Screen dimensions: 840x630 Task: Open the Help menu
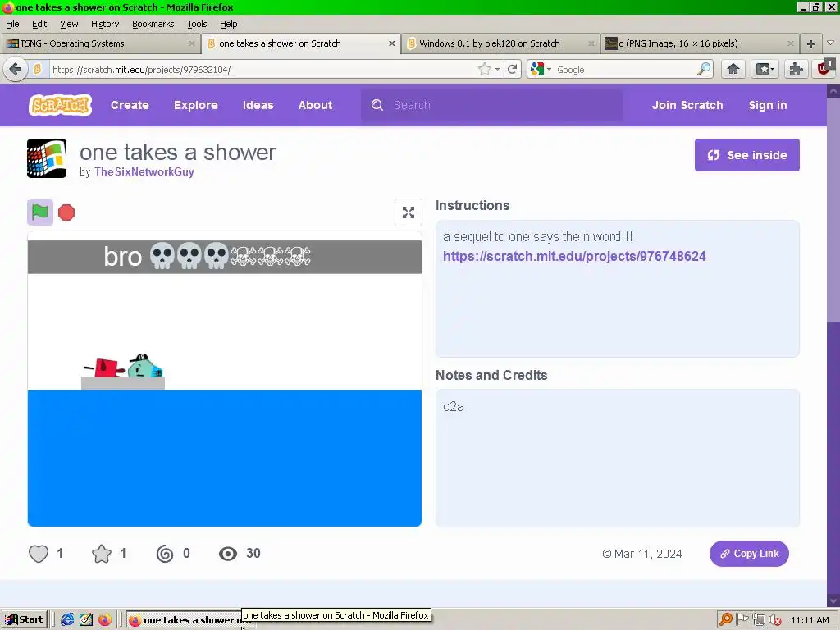click(x=228, y=24)
